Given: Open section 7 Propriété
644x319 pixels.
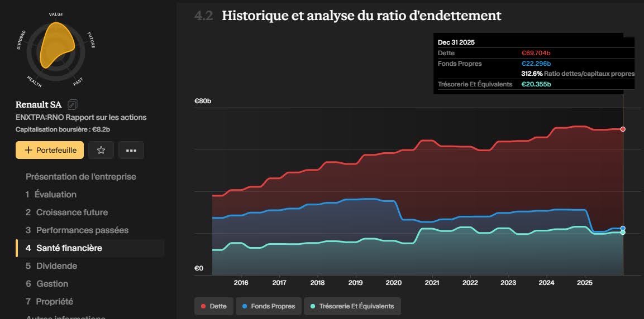Looking at the screenshot, I should 49,301.
